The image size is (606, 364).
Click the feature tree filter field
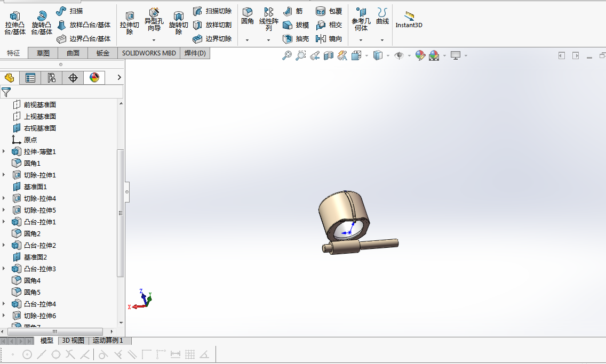(62, 92)
